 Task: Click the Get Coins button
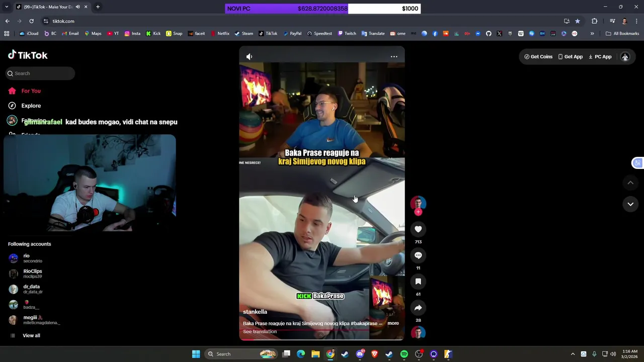click(538, 57)
